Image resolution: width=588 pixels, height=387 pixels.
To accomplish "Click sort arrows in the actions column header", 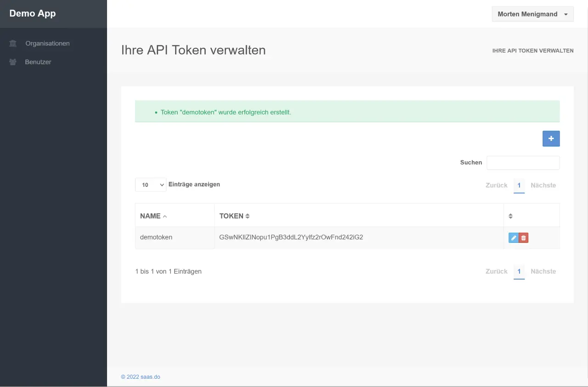I will click(510, 216).
